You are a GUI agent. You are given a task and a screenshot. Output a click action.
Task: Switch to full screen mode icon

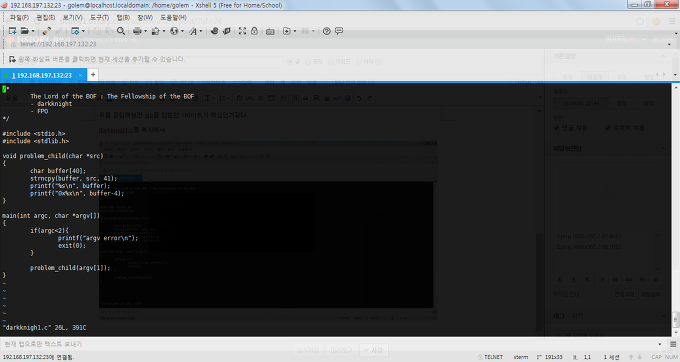pos(242,31)
